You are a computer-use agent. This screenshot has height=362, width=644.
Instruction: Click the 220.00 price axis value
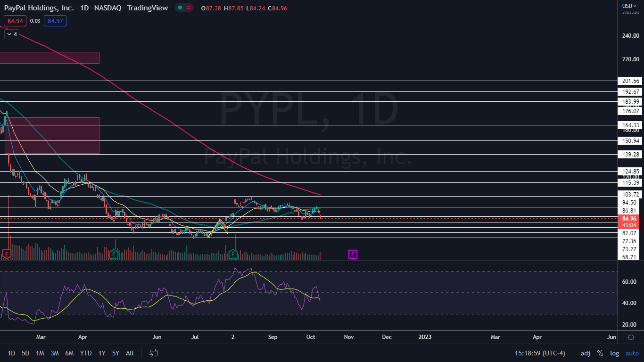click(630, 59)
